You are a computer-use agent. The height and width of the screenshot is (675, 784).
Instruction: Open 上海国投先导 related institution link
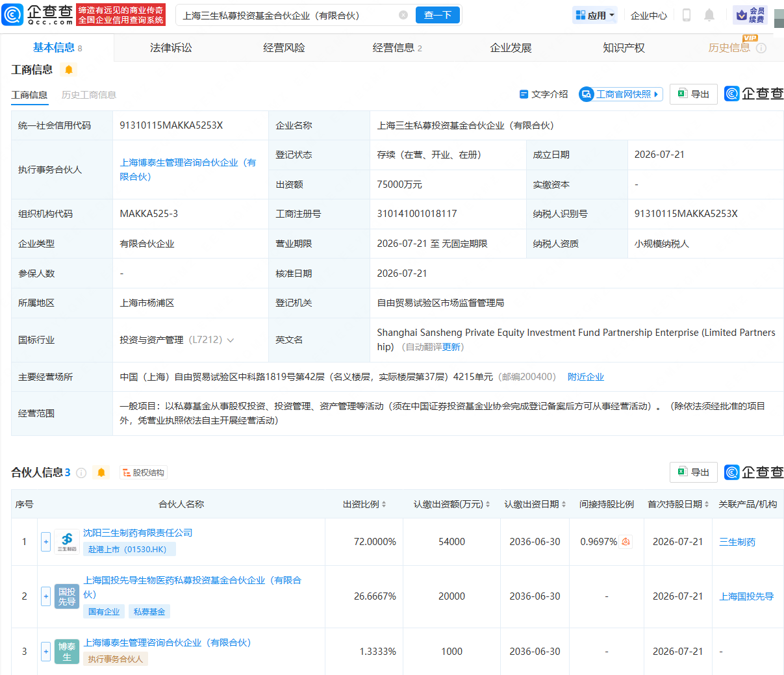click(x=746, y=596)
